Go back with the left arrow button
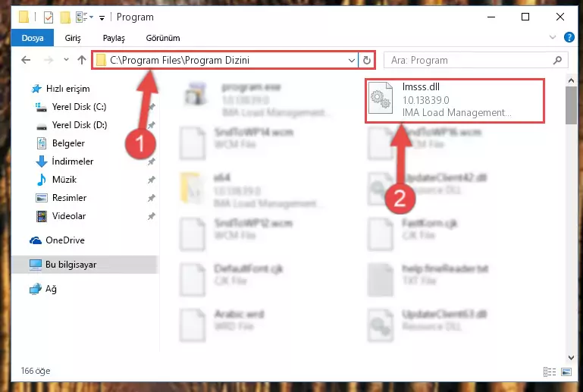The width and height of the screenshot is (583, 392). click(x=26, y=60)
